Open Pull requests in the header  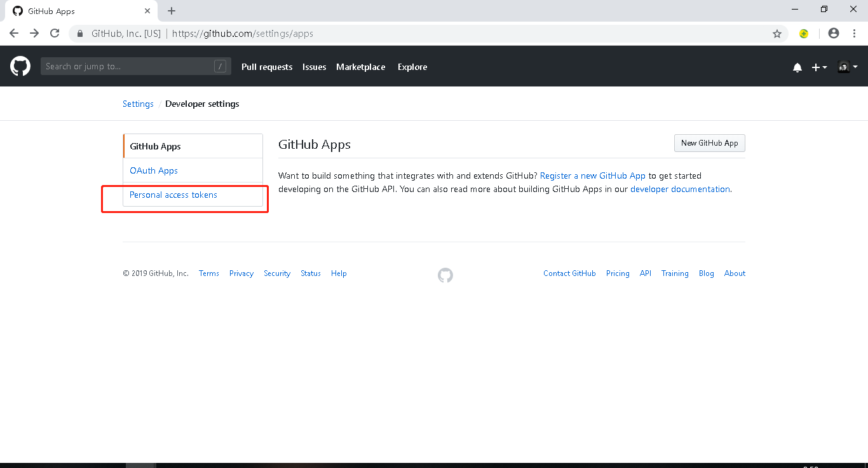(x=267, y=67)
